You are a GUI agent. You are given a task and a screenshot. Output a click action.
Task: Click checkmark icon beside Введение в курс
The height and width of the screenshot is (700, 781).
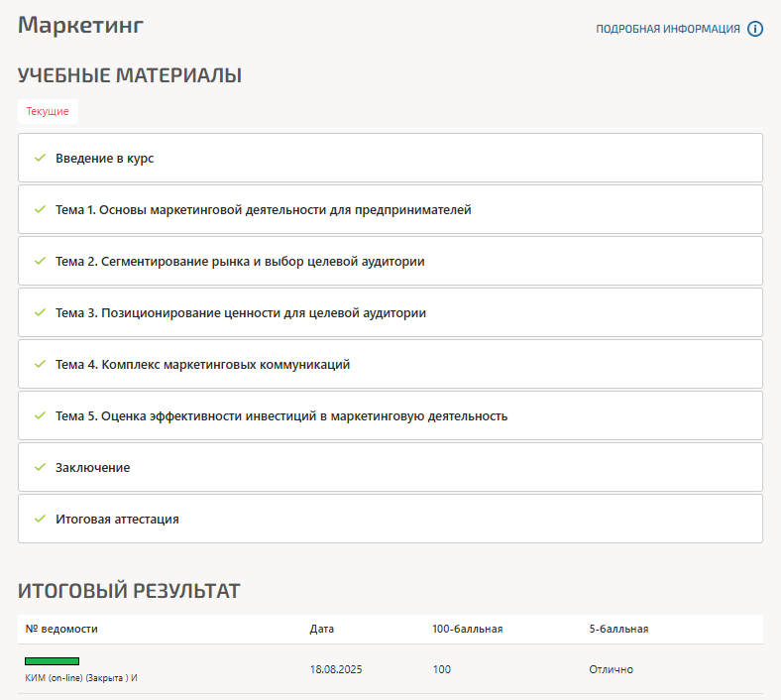[40, 158]
